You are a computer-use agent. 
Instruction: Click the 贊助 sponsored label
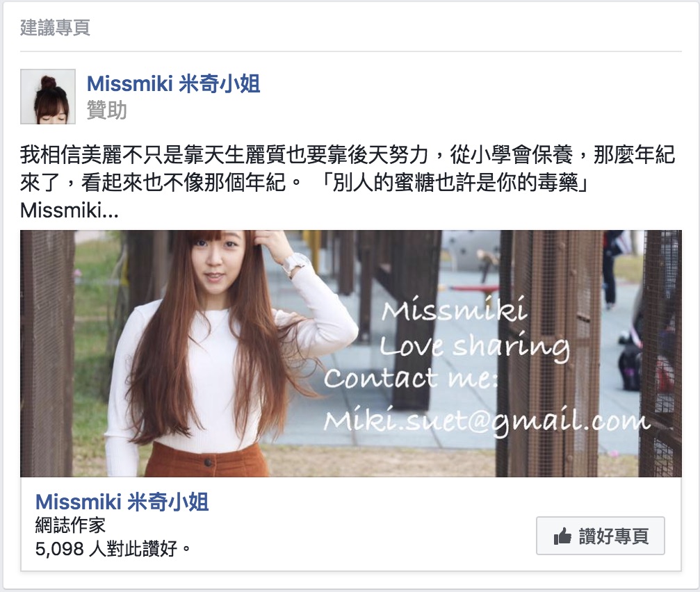(106, 110)
